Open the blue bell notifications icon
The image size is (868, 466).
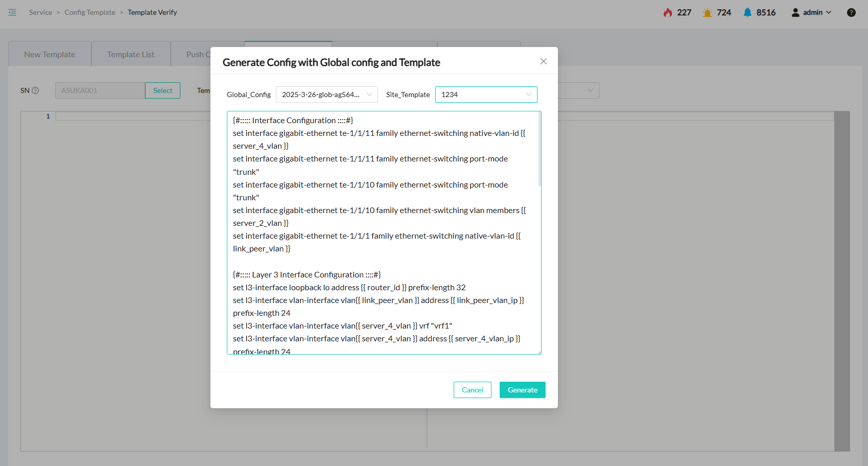click(x=747, y=12)
